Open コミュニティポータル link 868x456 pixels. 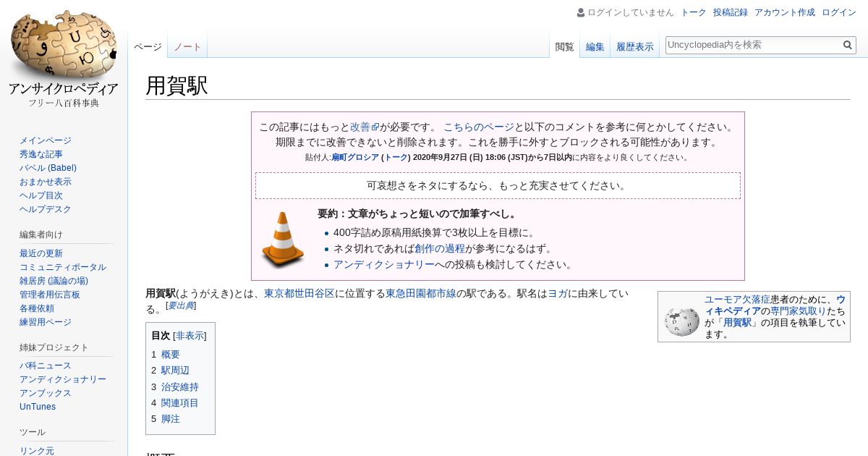[x=63, y=267]
